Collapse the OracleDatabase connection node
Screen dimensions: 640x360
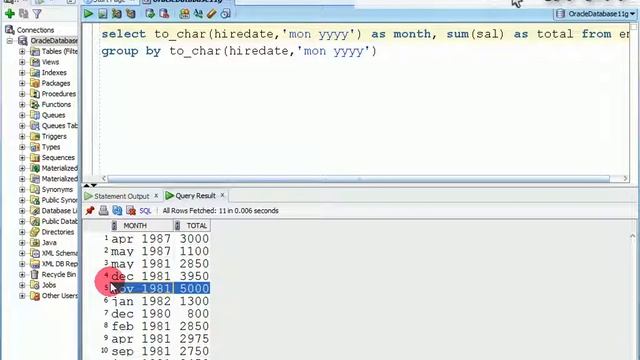10,41
